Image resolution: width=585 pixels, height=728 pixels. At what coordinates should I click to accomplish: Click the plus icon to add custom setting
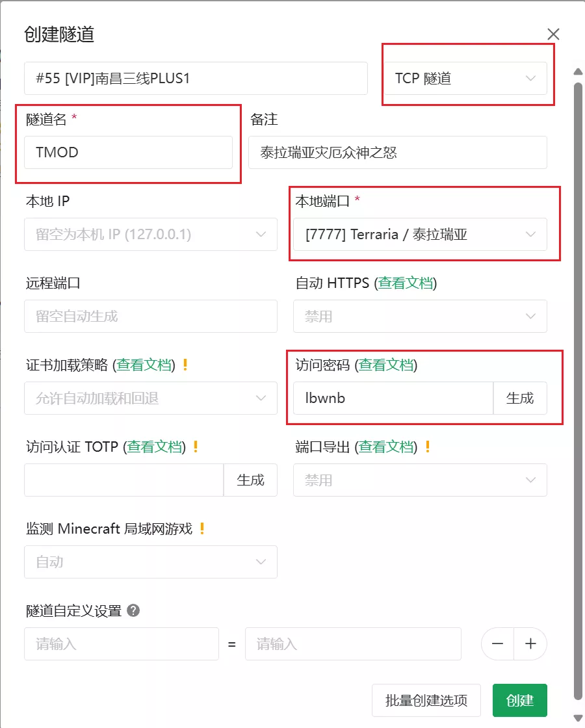(x=530, y=643)
